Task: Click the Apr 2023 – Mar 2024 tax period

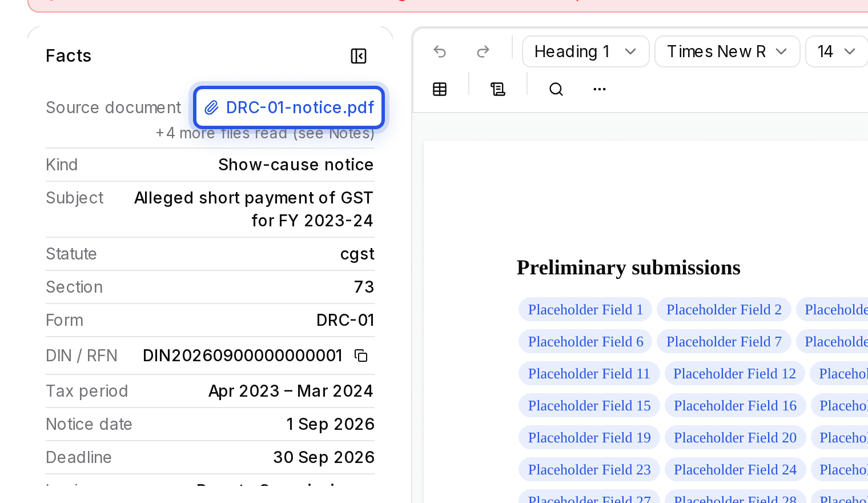Action: click(291, 391)
